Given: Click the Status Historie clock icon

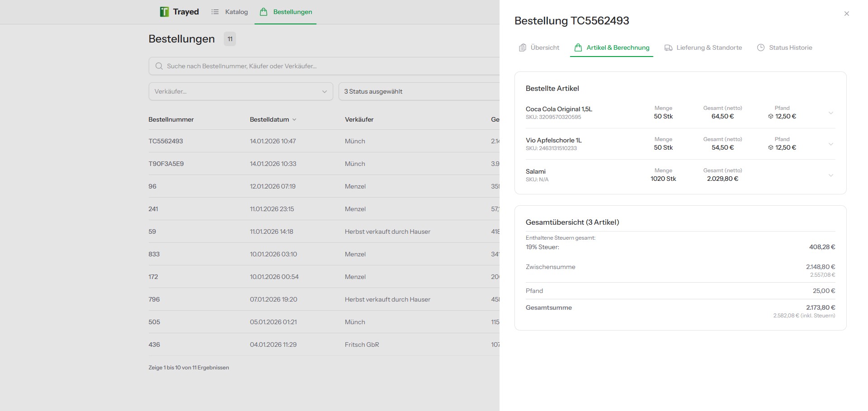Looking at the screenshot, I should point(760,47).
